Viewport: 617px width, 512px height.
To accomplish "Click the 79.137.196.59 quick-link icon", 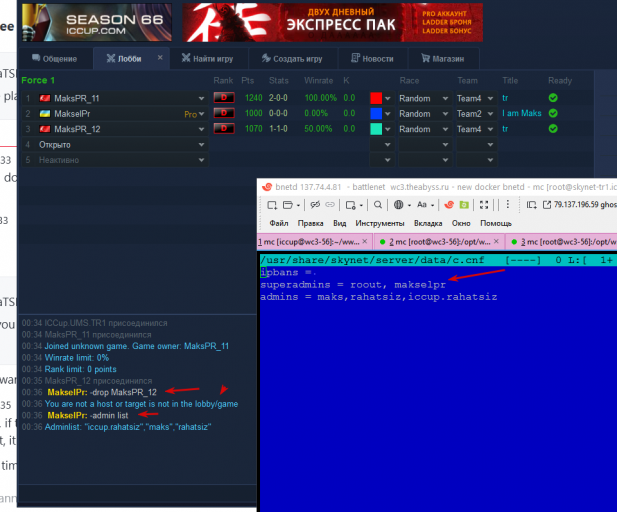I will 547,205.
